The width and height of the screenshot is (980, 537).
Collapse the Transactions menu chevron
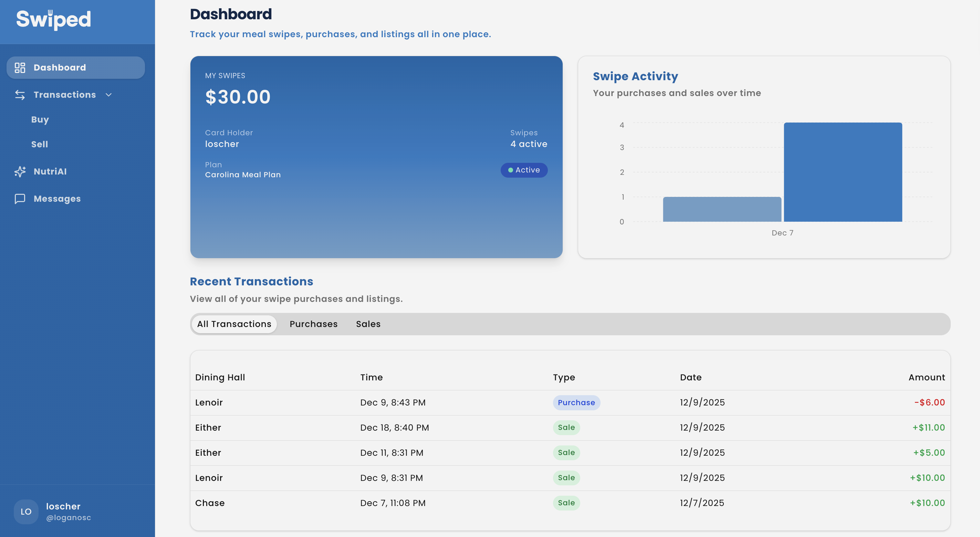coord(109,95)
